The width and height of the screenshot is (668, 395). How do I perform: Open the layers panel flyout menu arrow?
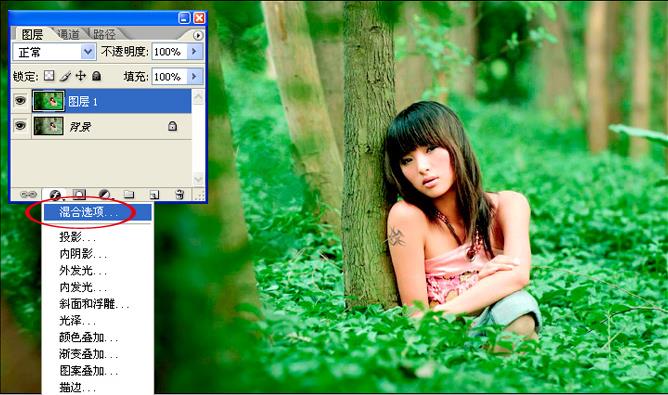(x=198, y=35)
